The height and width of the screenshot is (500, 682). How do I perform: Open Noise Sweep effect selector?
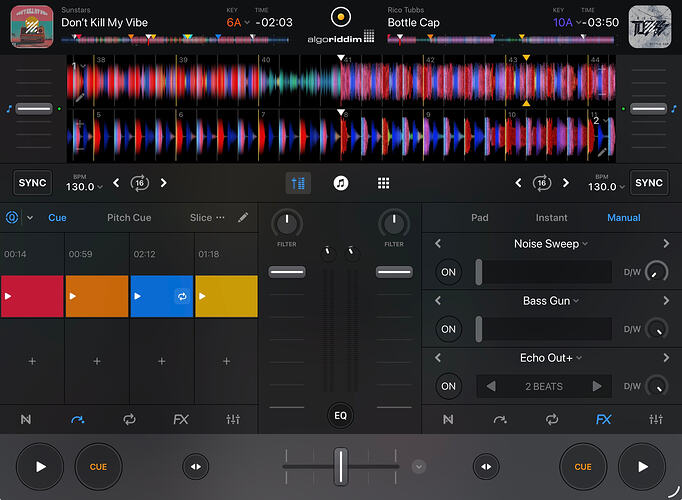(x=551, y=243)
